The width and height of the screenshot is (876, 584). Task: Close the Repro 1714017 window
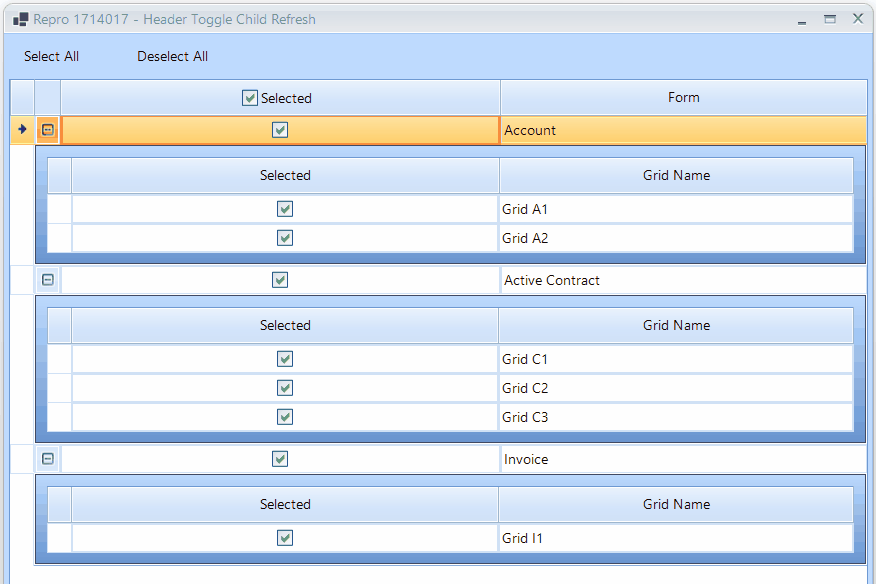click(858, 19)
